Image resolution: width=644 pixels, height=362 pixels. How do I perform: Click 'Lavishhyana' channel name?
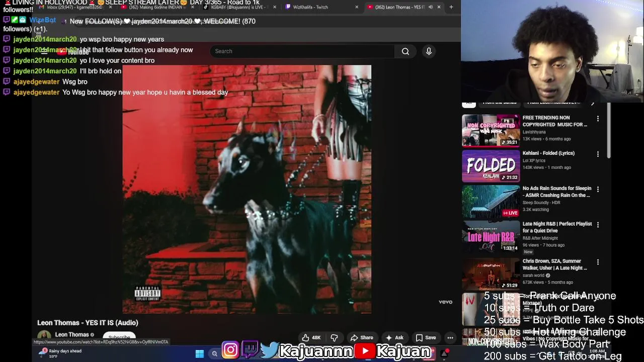(x=534, y=132)
